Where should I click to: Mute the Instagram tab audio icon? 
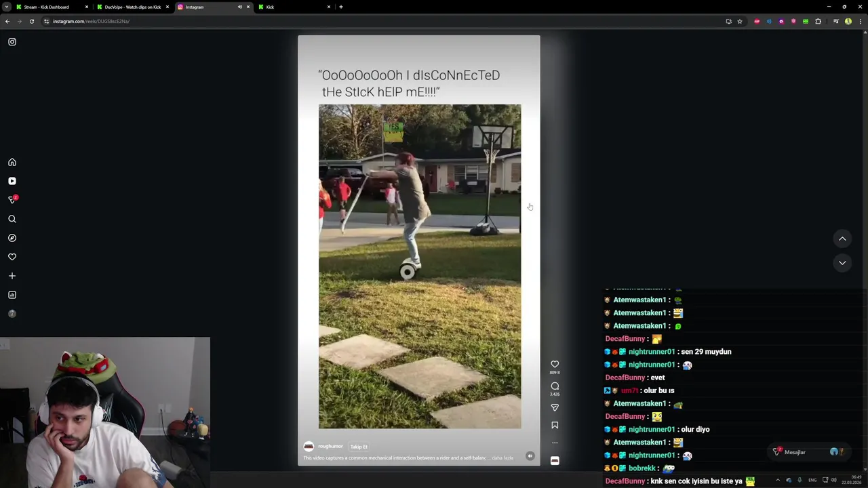click(239, 7)
